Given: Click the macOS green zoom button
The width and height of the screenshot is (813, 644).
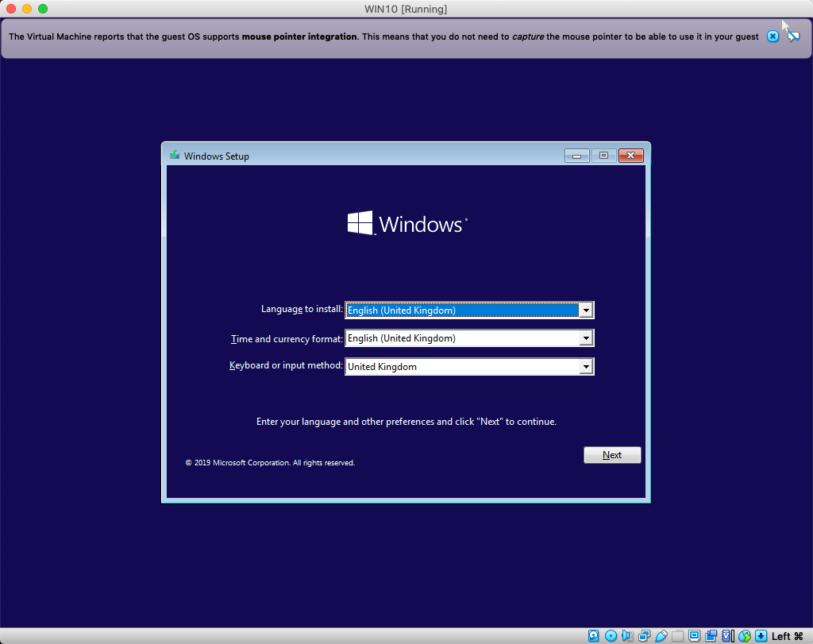Looking at the screenshot, I should (x=43, y=9).
